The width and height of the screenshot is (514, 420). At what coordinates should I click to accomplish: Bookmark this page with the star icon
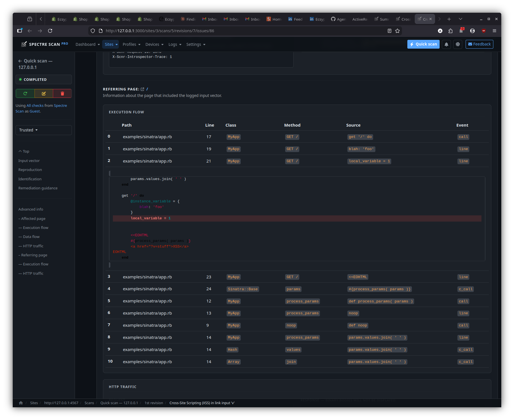click(x=397, y=31)
